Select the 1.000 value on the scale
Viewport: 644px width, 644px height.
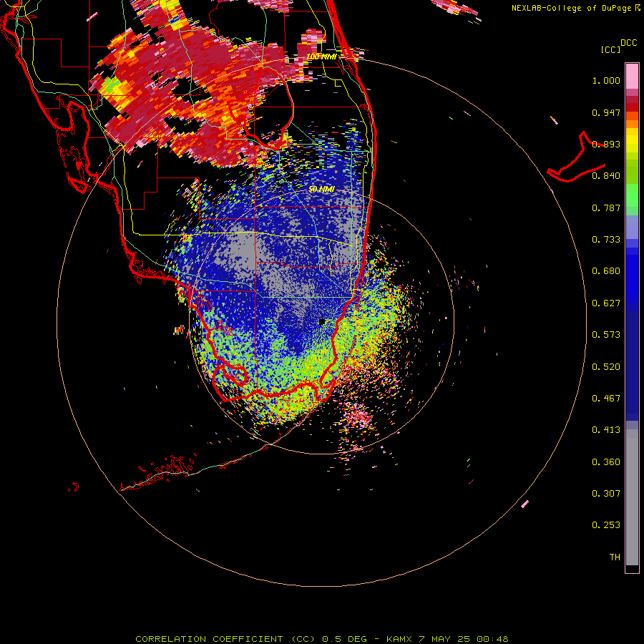tap(606, 80)
